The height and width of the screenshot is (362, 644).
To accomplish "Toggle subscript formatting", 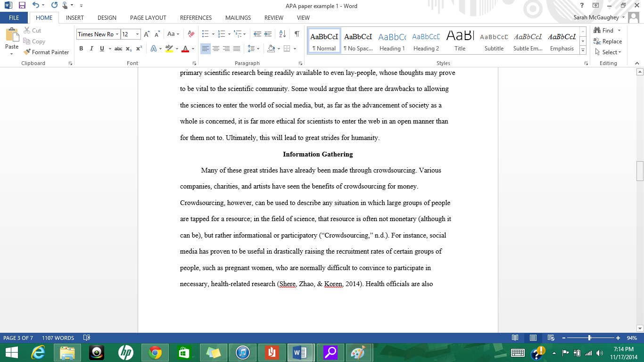I will [128, 49].
